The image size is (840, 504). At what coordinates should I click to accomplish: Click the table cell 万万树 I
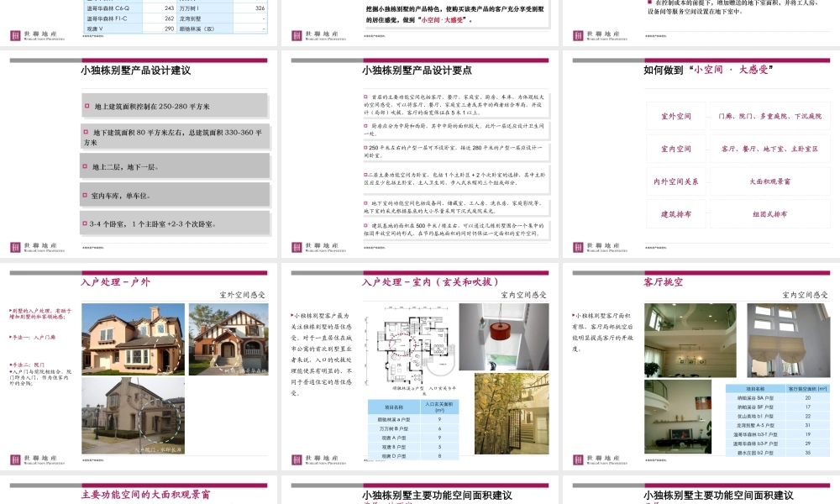[x=205, y=8]
